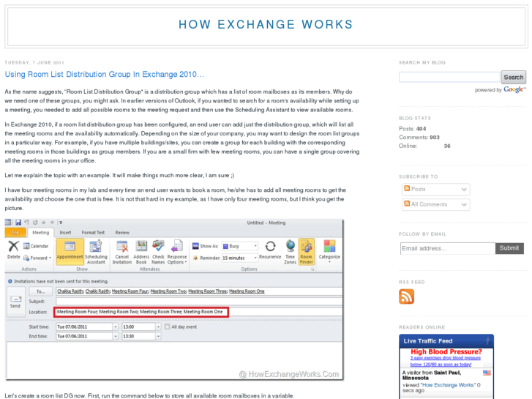Expand the Show As Busy dropdown
The height and width of the screenshot is (399, 532).
[x=255, y=246]
